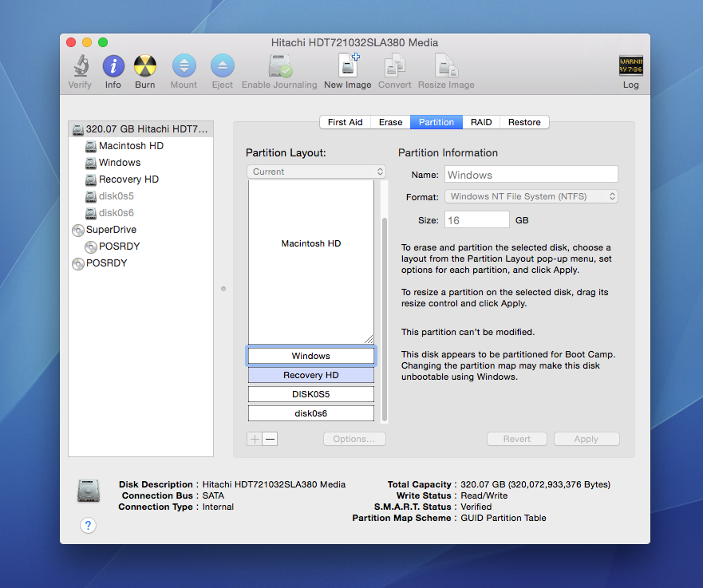The height and width of the screenshot is (588, 703).
Task: Click the Revert button
Action: pos(517,439)
